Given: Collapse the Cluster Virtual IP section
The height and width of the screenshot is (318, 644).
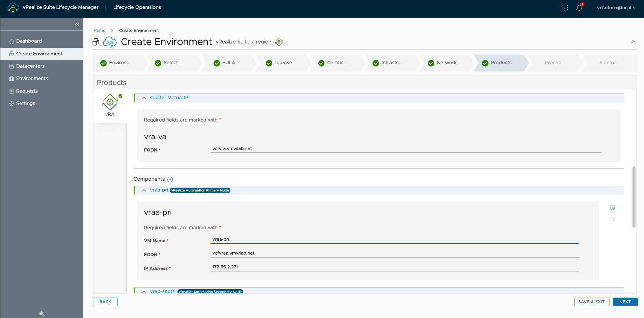Looking at the screenshot, I should [144, 98].
